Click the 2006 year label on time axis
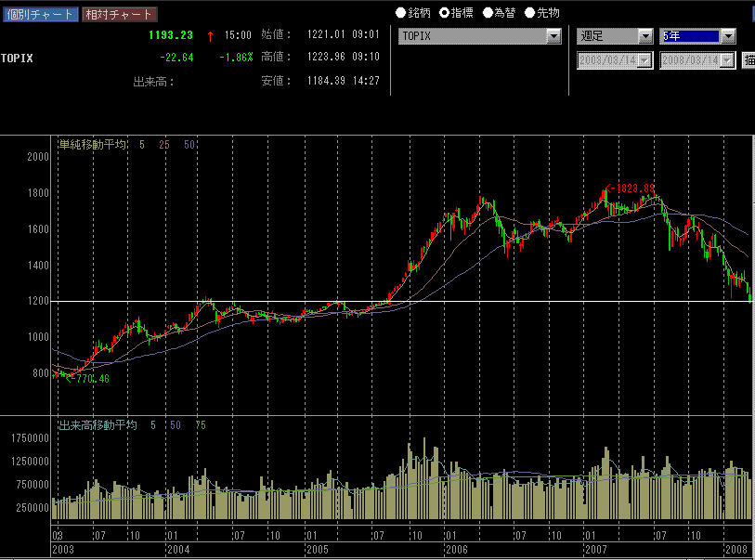The height and width of the screenshot is (560, 755). click(x=456, y=550)
